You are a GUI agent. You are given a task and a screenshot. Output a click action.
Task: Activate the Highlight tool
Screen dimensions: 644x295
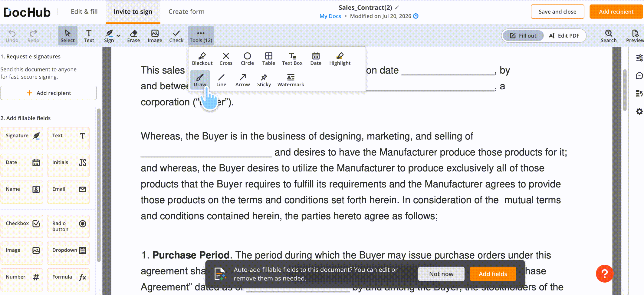tap(340, 59)
